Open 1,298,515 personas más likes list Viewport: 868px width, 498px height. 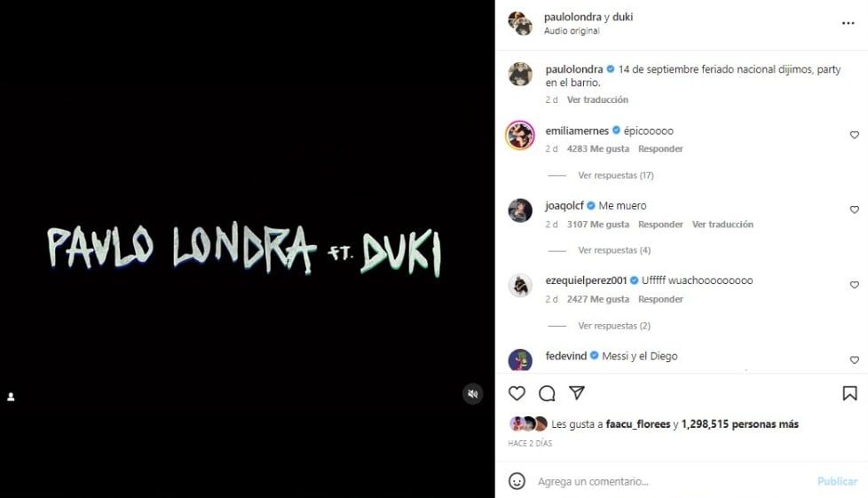739,424
